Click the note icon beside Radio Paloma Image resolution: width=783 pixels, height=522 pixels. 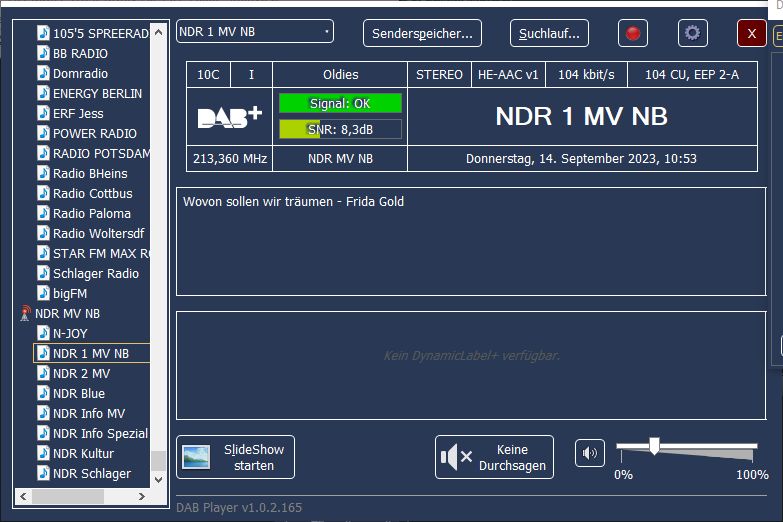point(43,213)
